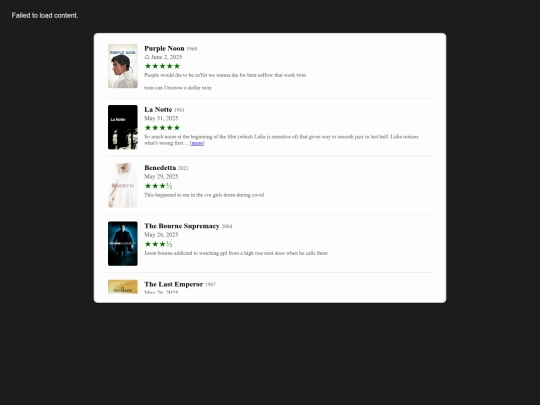Click the rewatch icon beside June 2, 2025
Image resolution: width=540 pixels, height=405 pixels.
147,57
